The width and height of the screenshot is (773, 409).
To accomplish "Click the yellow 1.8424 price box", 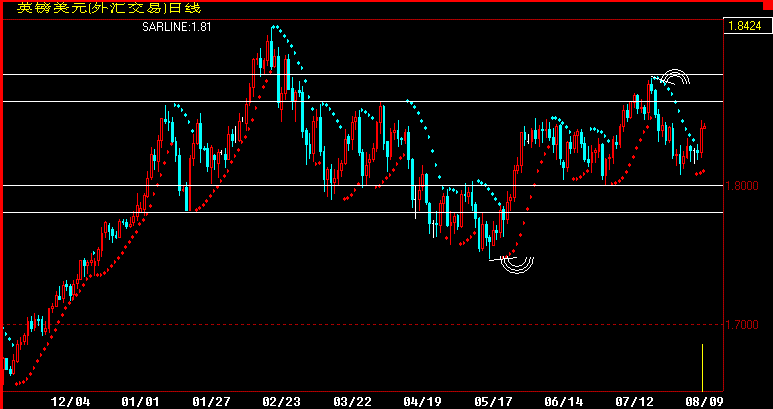I will point(747,26).
